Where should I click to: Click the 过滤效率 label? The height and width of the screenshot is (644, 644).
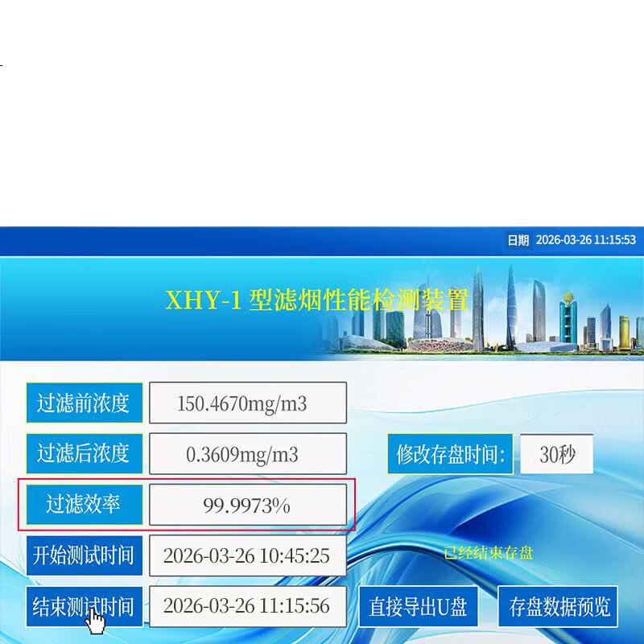pyautogui.click(x=85, y=505)
